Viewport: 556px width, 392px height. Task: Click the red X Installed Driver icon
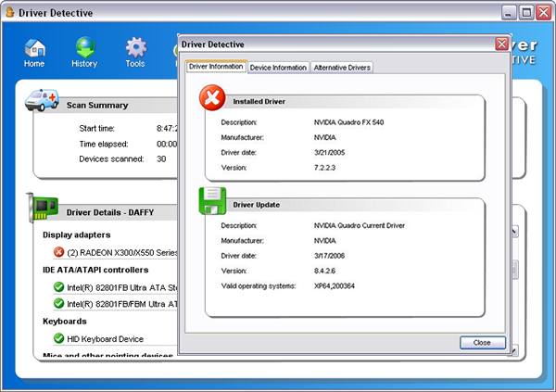(212, 97)
